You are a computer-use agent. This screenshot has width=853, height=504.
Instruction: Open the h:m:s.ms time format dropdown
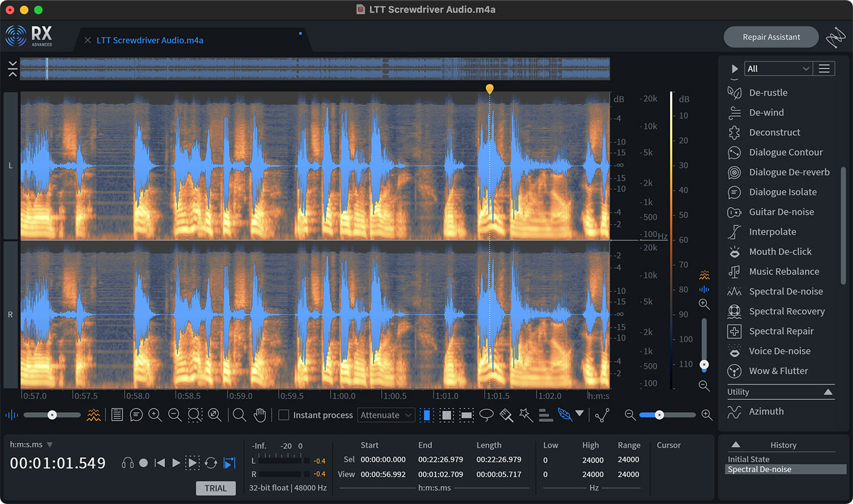click(32, 445)
